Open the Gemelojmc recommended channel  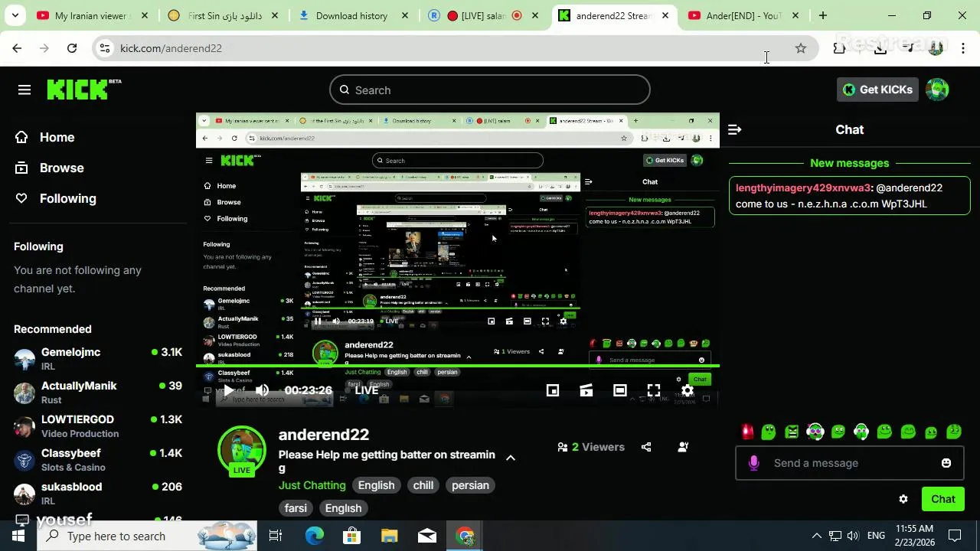(x=98, y=358)
